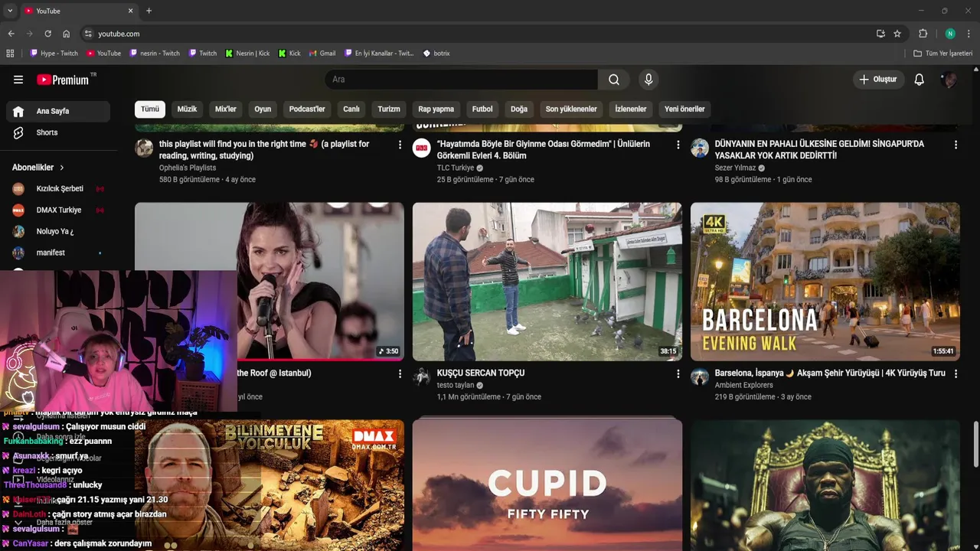The image size is (980, 551).
Task: Select the Rap yapma filter chip
Action: [436, 109]
